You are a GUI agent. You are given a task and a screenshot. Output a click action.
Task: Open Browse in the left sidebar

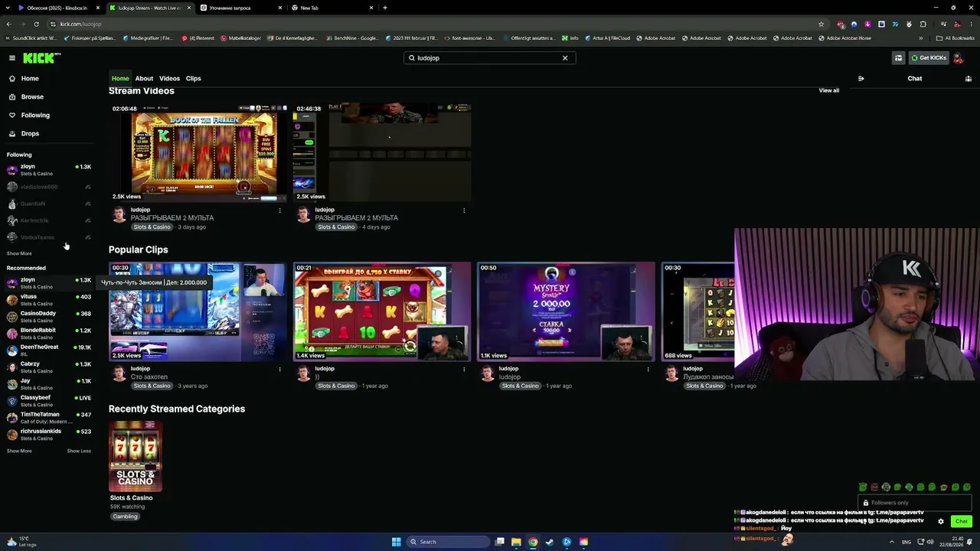coord(32,97)
